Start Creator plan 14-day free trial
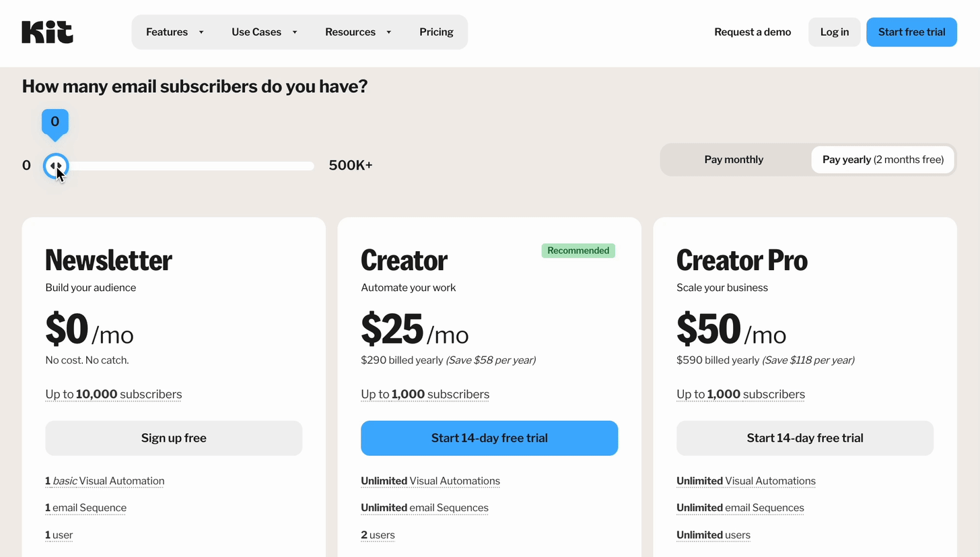The image size is (980, 557). coord(489,438)
